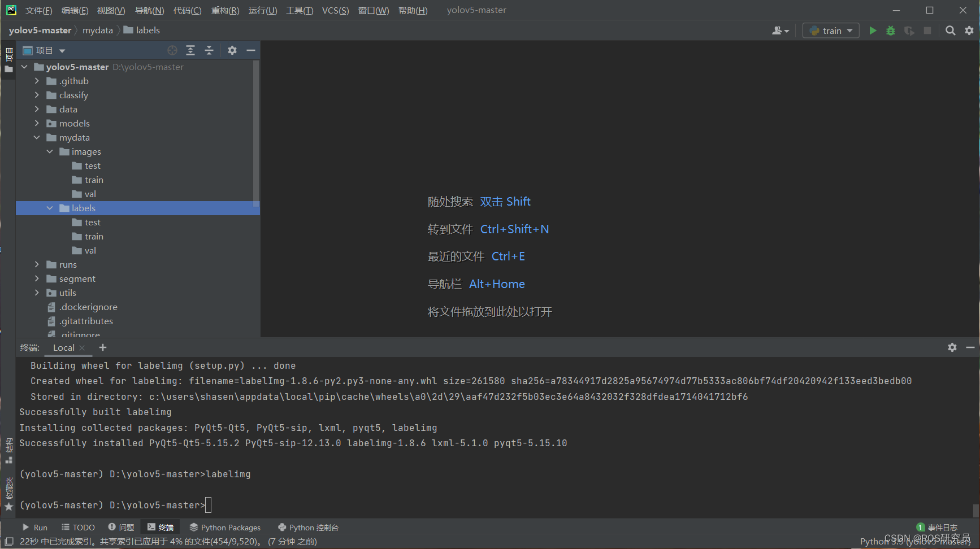Open the 导航(N) menu

click(149, 10)
